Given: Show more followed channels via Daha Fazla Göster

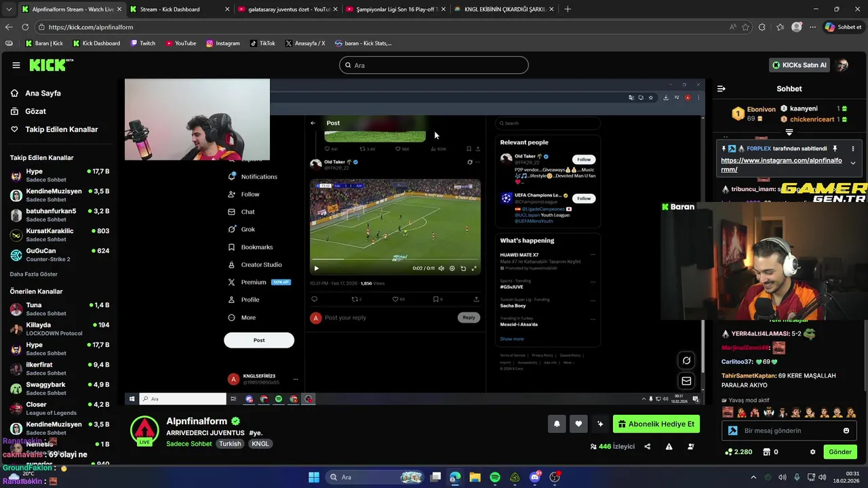Looking at the screenshot, I should click(34, 274).
